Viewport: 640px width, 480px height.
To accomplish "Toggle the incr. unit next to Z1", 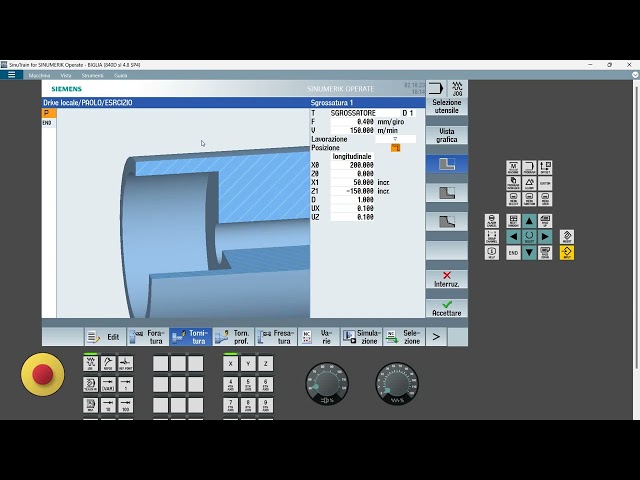I will click(383, 191).
